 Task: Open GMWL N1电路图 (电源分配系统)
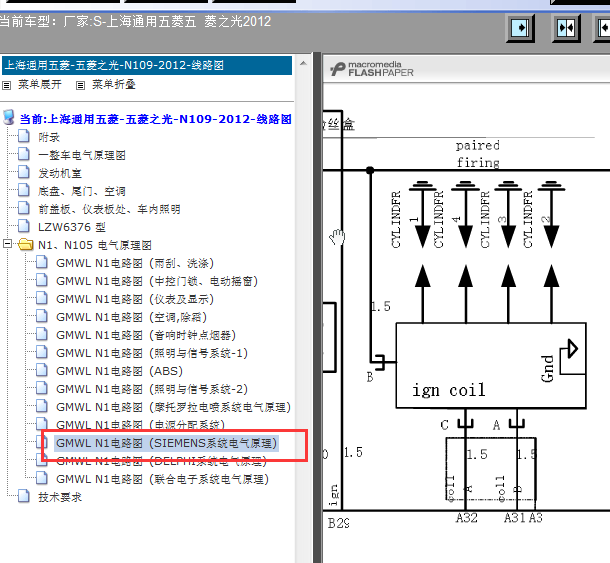coord(140,424)
